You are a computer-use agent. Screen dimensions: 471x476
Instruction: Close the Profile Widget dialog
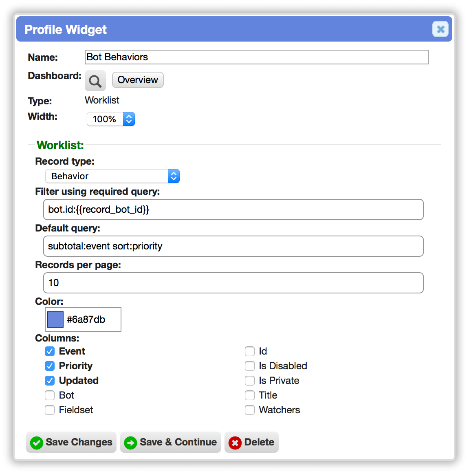(x=440, y=29)
